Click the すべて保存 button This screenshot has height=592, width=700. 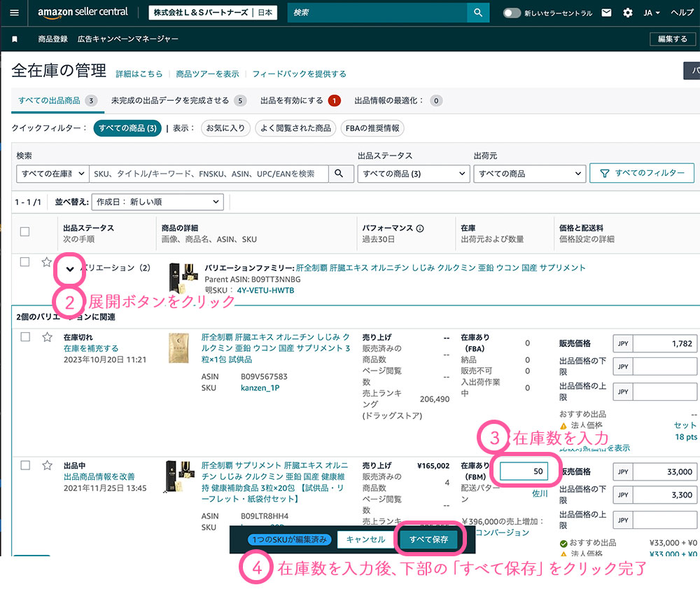(x=430, y=539)
